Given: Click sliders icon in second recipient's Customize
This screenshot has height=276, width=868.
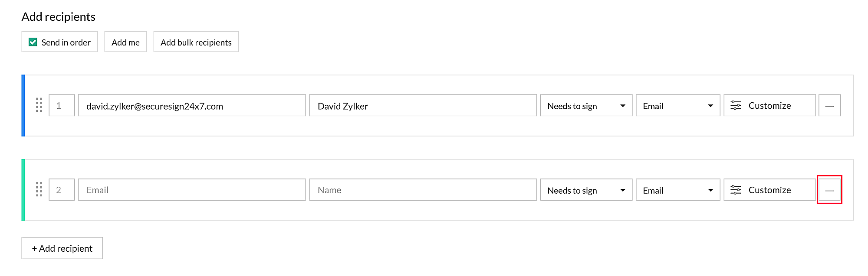Looking at the screenshot, I should tap(736, 190).
